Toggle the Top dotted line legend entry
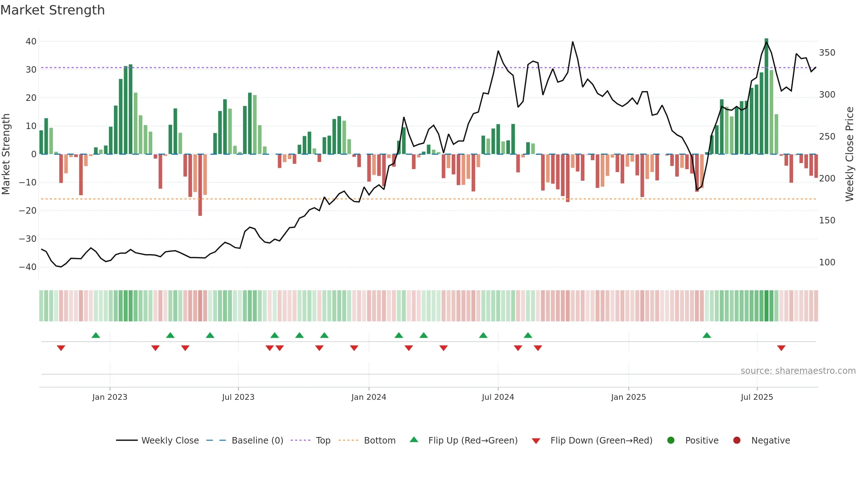 (x=311, y=440)
